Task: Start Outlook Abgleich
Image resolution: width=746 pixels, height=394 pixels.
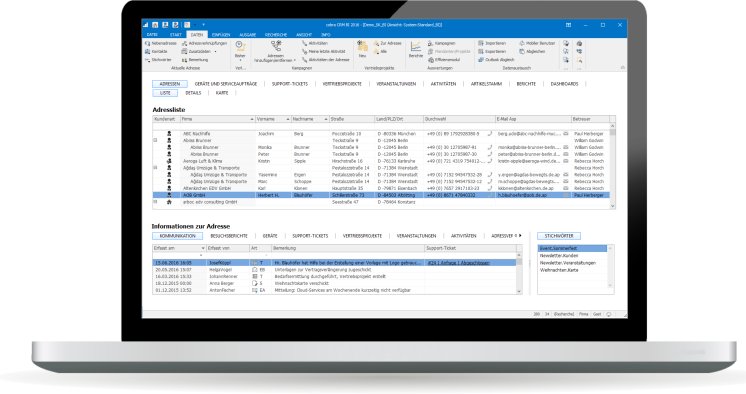Action: 496,60
